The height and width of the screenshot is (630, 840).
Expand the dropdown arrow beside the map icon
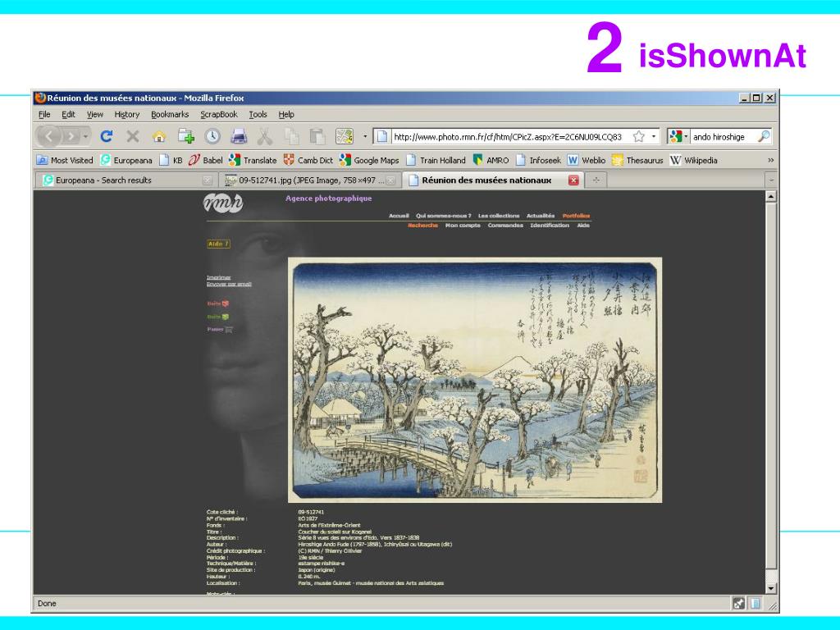coord(365,137)
